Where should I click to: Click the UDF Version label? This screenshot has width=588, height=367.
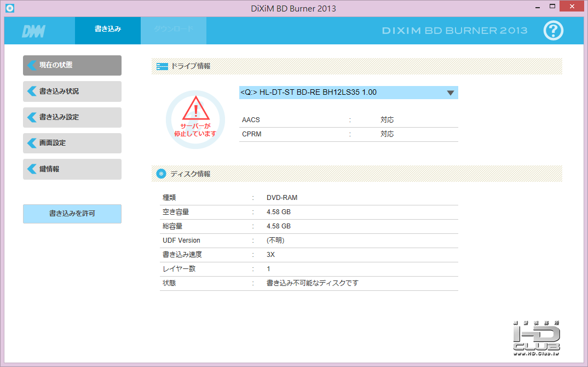point(182,240)
